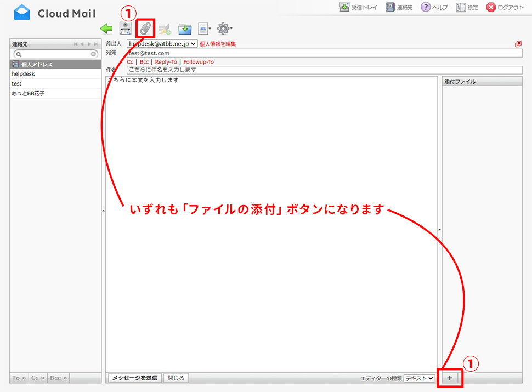
Task: Click the paperclip attach file icon
Action: pos(145,29)
